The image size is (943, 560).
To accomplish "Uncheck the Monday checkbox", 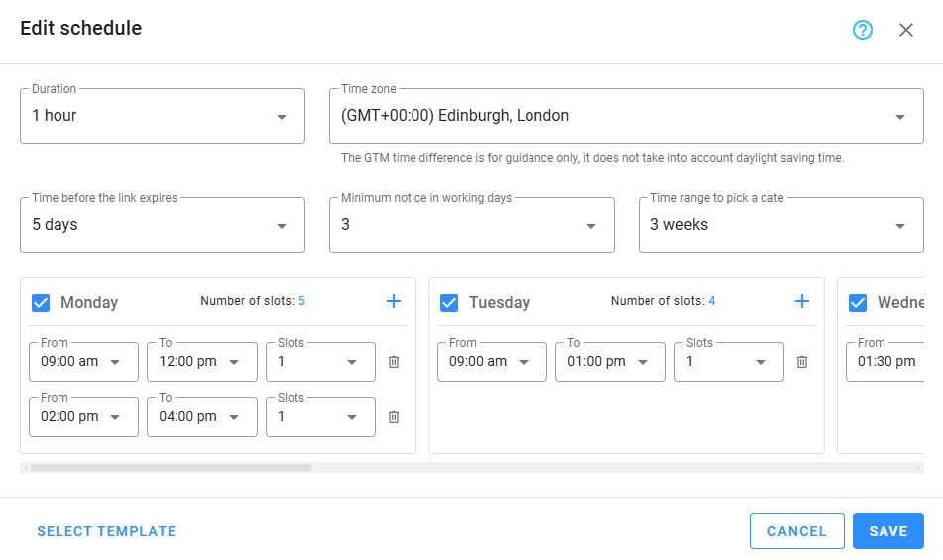I will (41, 302).
